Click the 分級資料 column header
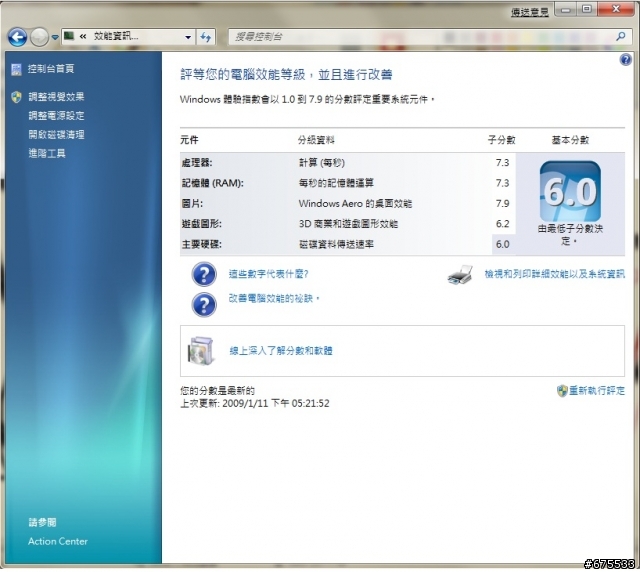The image size is (640, 572). [316, 140]
